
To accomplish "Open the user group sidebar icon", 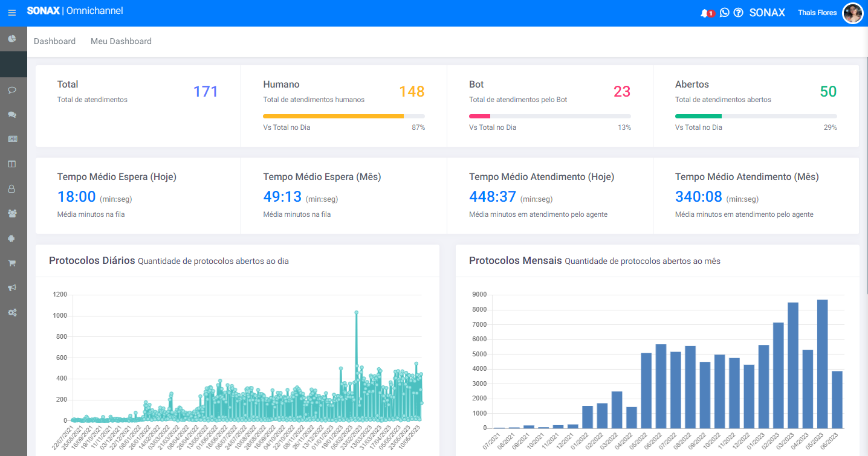I will click(x=12, y=213).
